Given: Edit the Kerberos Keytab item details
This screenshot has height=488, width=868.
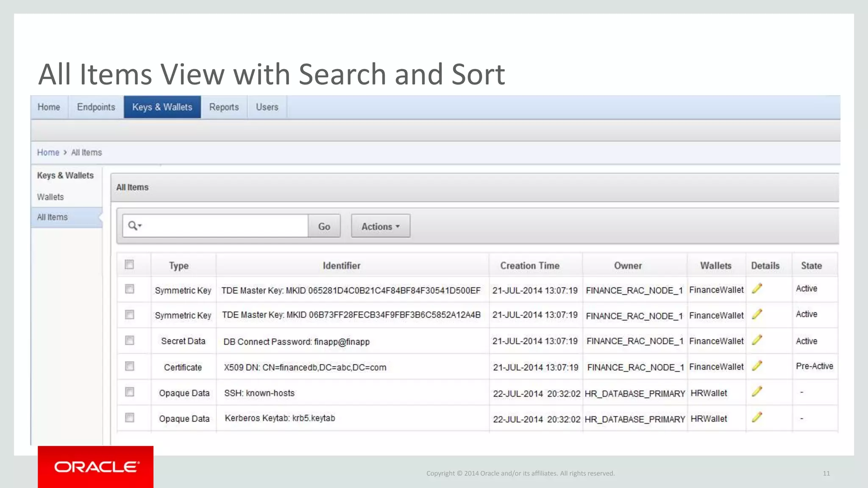Looking at the screenshot, I should click(x=757, y=417).
